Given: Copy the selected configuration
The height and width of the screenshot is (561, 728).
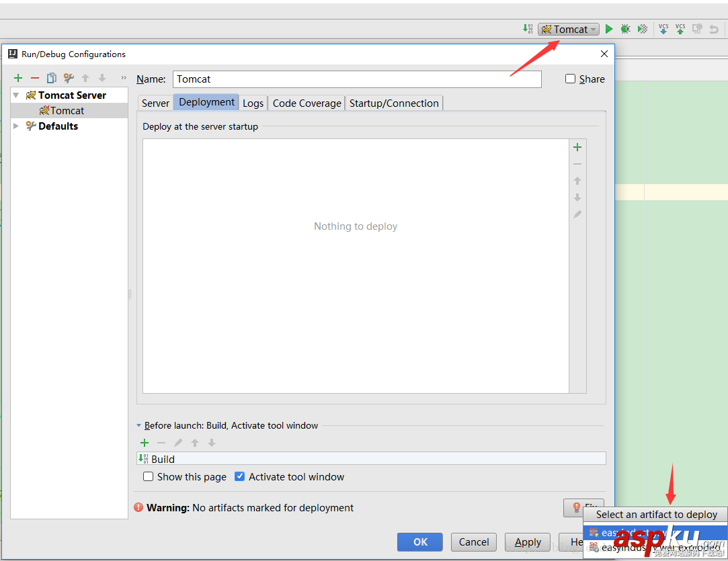Looking at the screenshot, I should coord(52,78).
